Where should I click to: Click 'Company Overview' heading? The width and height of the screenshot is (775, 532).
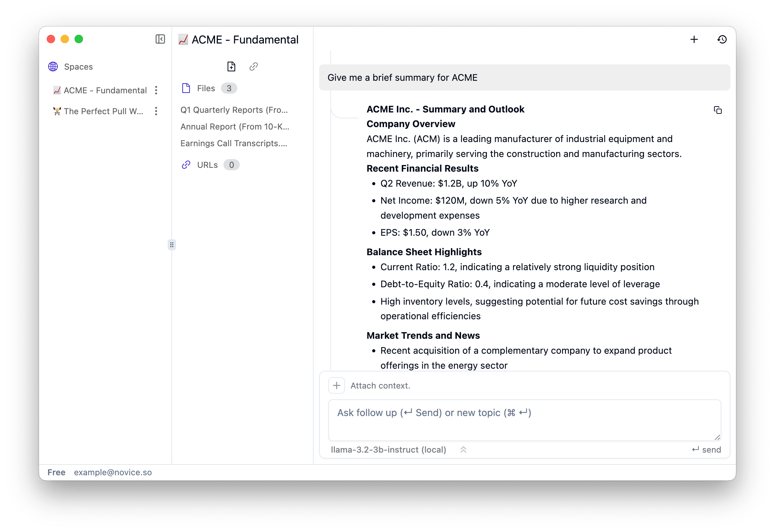point(411,124)
